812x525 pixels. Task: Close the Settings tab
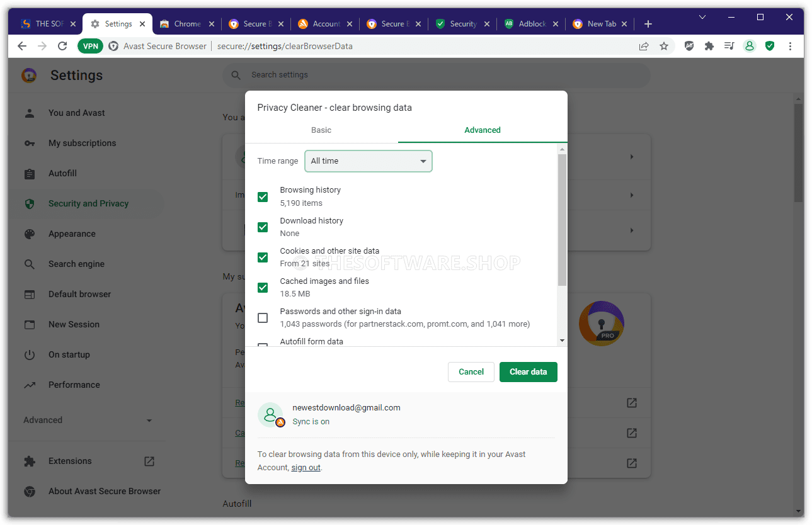coord(142,24)
